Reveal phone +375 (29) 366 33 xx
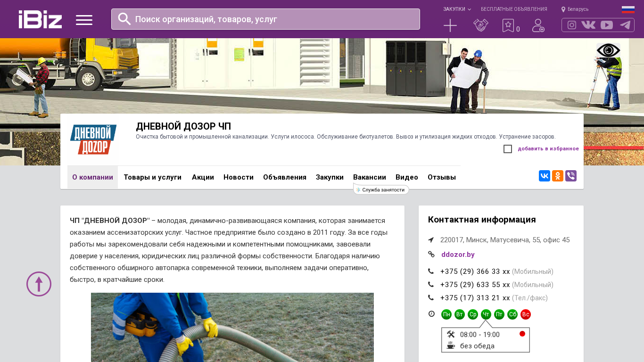Screen dimensions: 644x362 475,271
